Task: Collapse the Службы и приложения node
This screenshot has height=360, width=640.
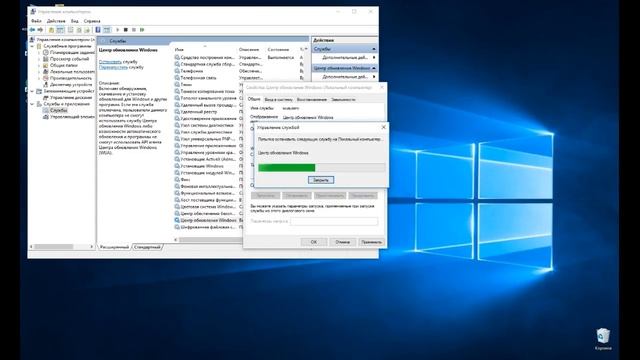Action: tap(33, 104)
